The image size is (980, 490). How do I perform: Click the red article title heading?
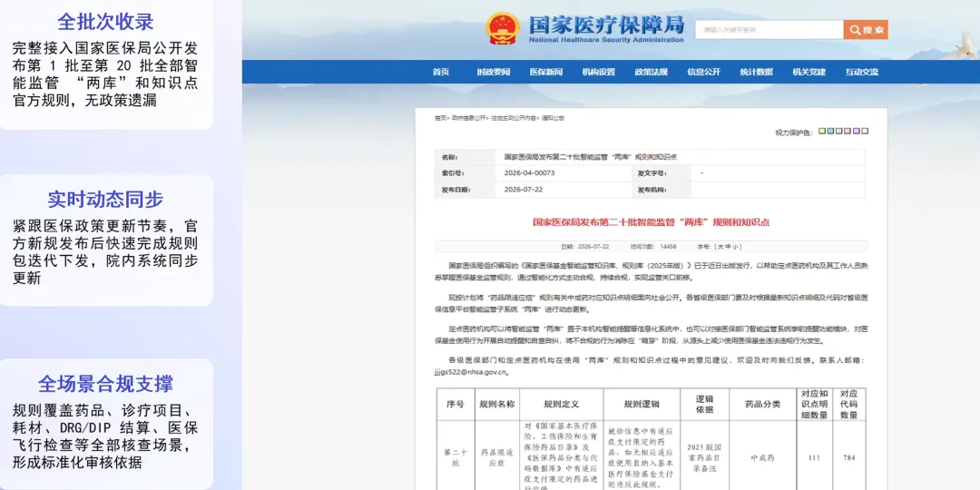coord(651,222)
